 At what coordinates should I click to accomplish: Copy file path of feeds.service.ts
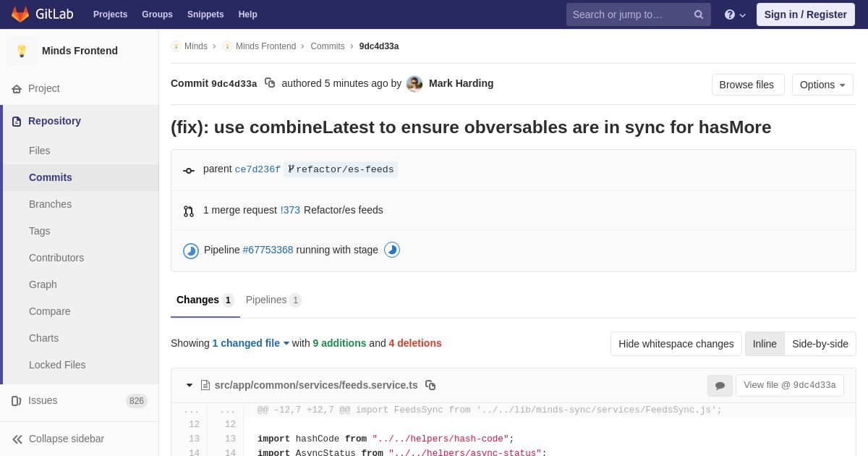[430, 385]
